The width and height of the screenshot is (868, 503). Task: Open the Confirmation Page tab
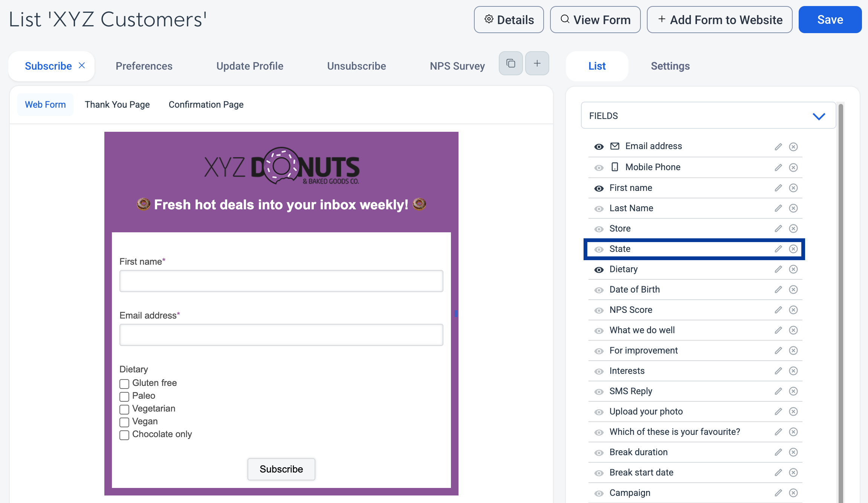click(206, 104)
